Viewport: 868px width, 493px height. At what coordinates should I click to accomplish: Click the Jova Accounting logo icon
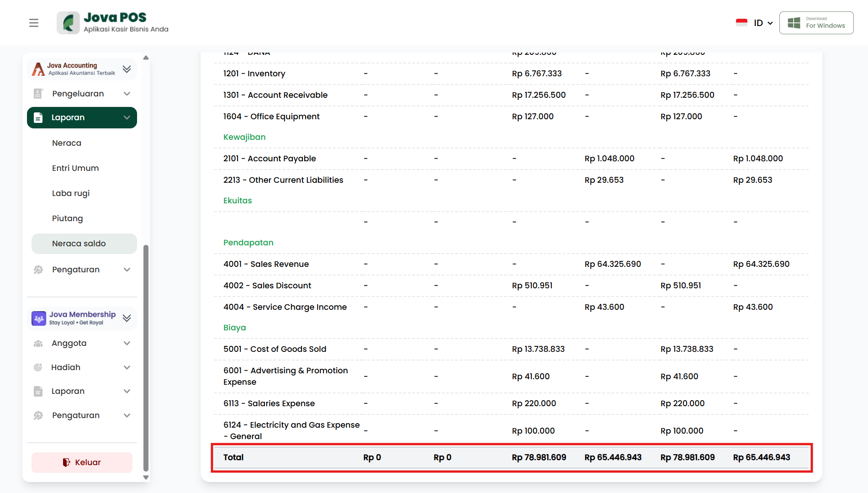click(38, 69)
